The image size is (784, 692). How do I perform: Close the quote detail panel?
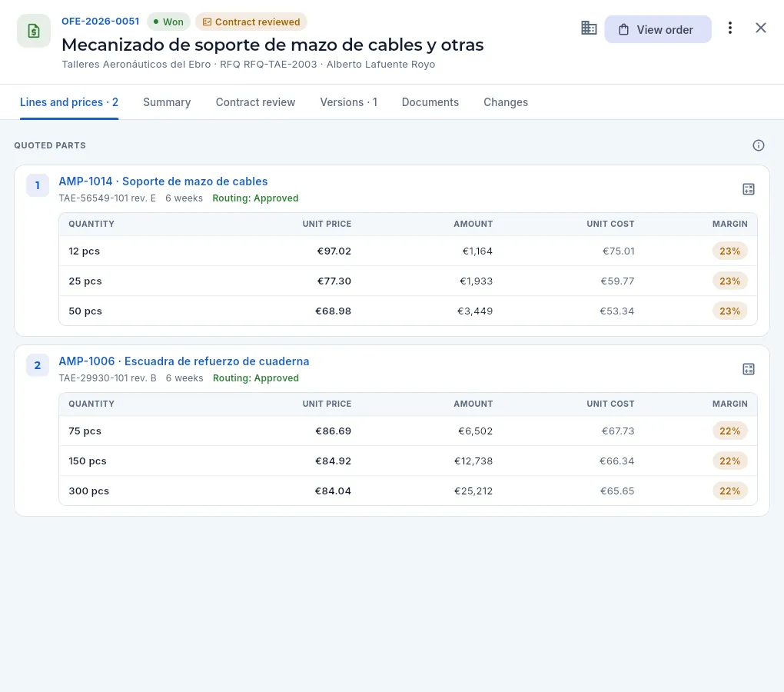coord(760,28)
